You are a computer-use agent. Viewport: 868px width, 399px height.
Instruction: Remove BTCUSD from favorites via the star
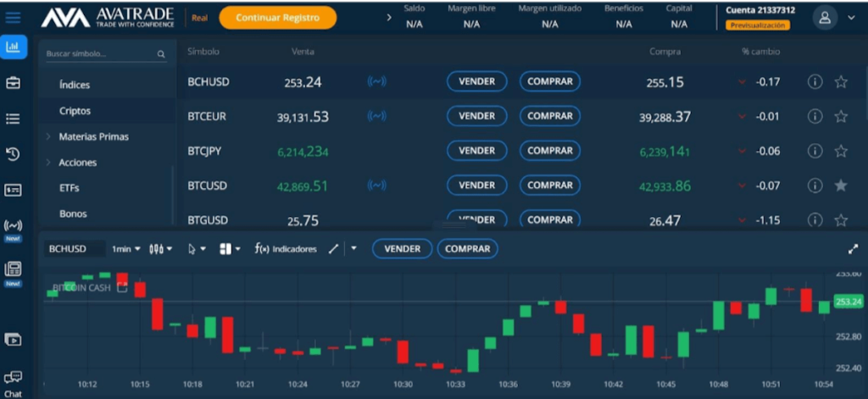click(841, 186)
